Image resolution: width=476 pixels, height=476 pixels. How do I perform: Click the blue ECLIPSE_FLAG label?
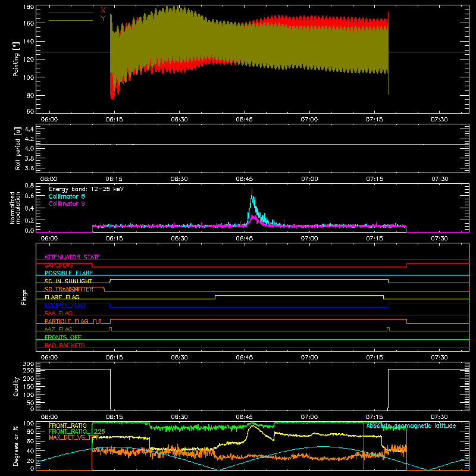coord(65,305)
